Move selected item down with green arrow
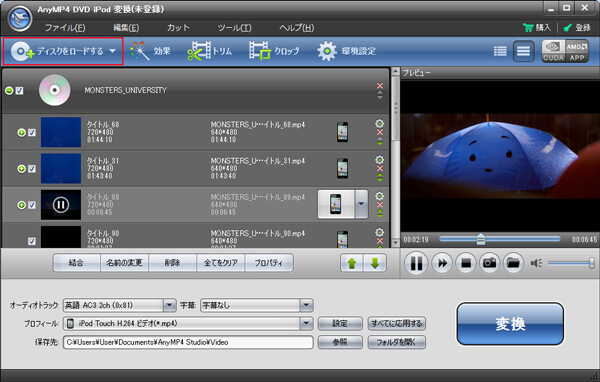 [375, 263]
